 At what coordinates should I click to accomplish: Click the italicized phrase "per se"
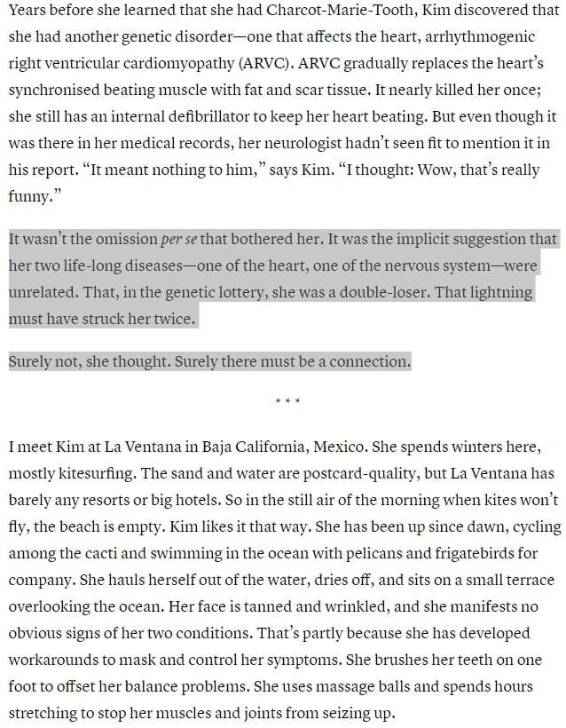(178, 239)
